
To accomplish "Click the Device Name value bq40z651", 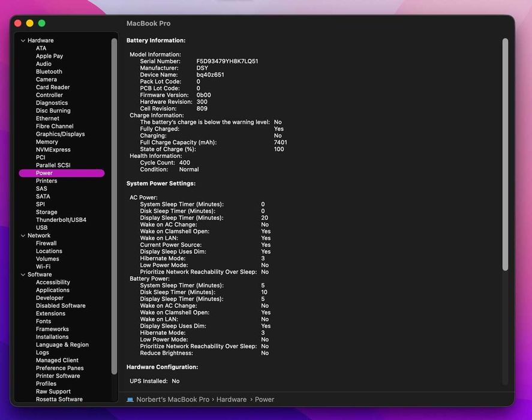I will [x=210, y=75].
